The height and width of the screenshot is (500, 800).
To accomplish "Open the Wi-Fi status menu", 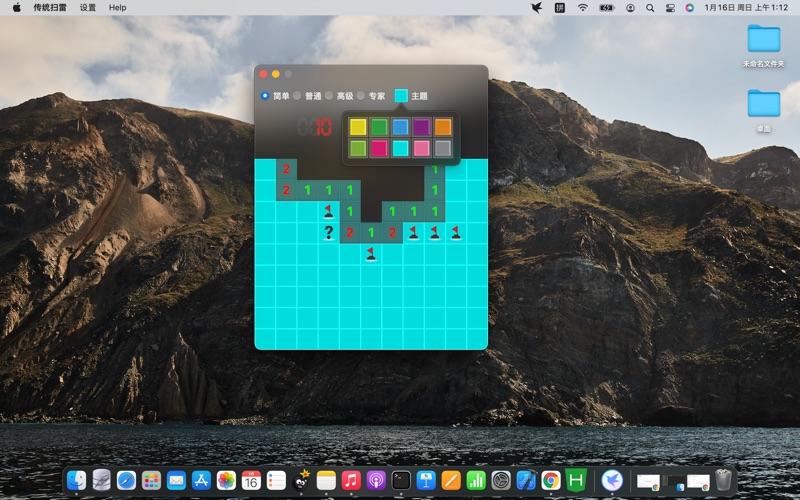I will pos(583,7).
